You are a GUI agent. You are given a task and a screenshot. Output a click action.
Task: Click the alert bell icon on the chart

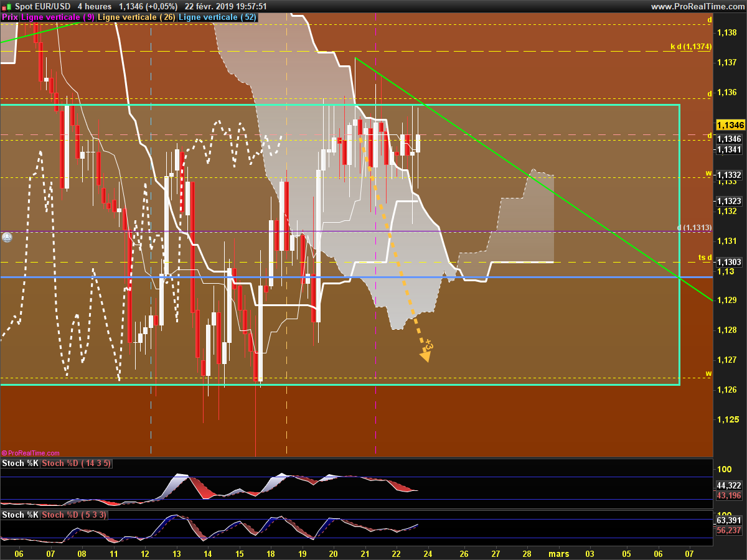pyautogui.click(x=7, y=237)
